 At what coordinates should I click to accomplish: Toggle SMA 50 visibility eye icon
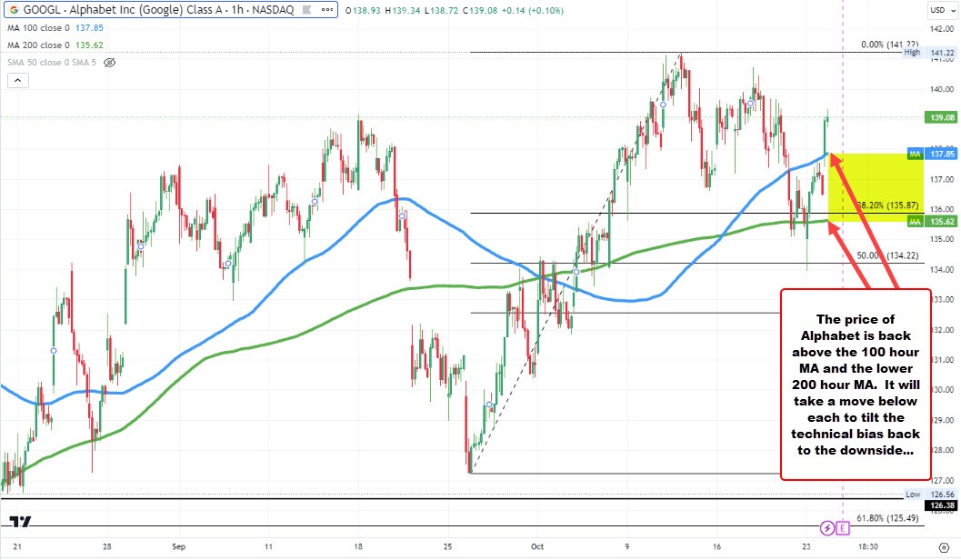pos(110,63)
